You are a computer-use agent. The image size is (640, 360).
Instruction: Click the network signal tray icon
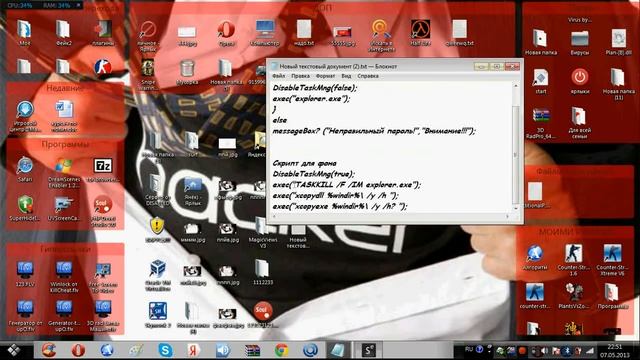tap(590, 351)
